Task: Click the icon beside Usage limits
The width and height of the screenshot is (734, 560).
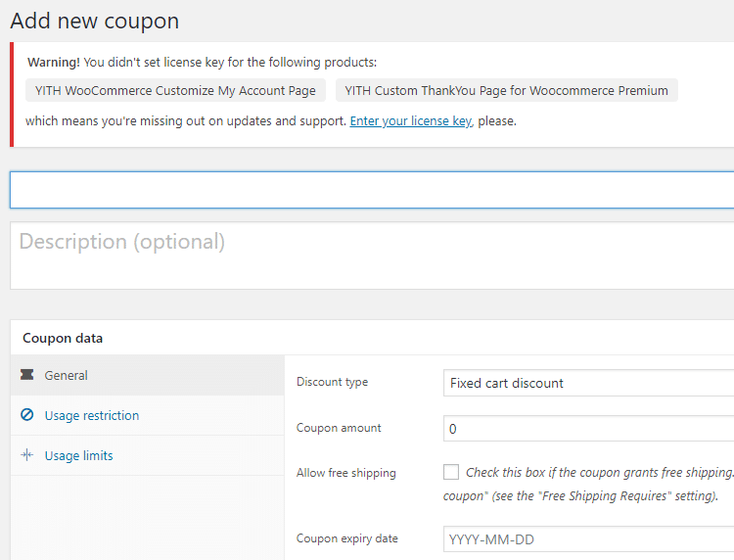Action: (27, 455)
